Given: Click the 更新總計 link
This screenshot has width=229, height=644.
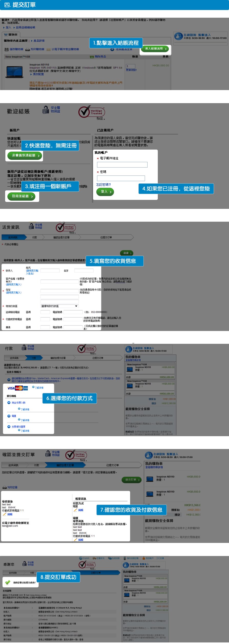Looking at the screenshot, I should pyautogui.click(x=131, y=70).
